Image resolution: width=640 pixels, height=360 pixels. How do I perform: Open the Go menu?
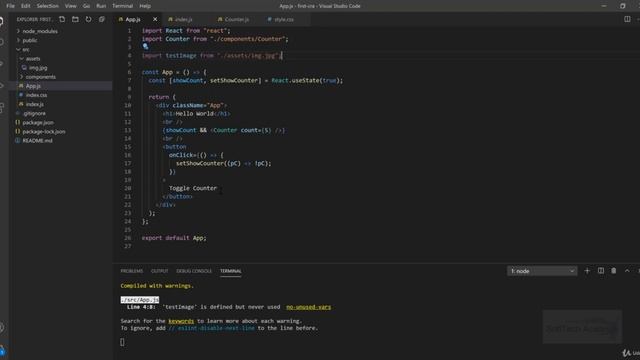tap(86, 6)
